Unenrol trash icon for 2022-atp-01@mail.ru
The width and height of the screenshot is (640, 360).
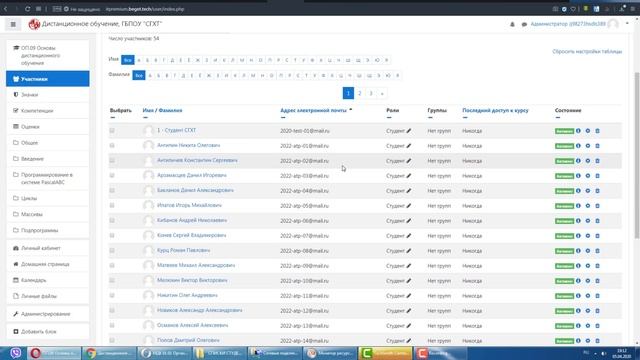point(598,146)
